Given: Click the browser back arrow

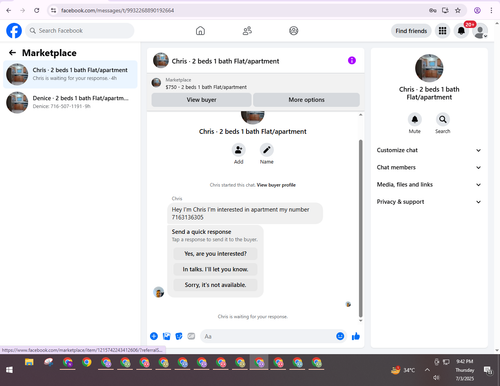Looking at the screenshot, I should click(9, 10).
